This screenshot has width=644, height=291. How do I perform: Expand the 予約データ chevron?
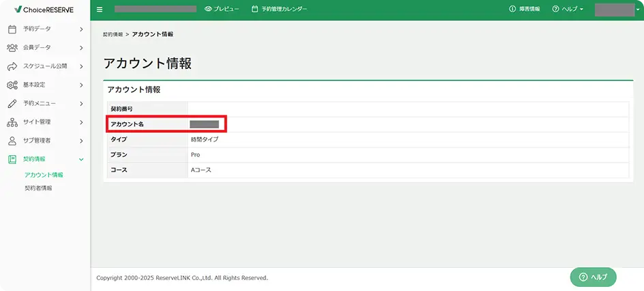pyautogui.click(x=81, y=29)
